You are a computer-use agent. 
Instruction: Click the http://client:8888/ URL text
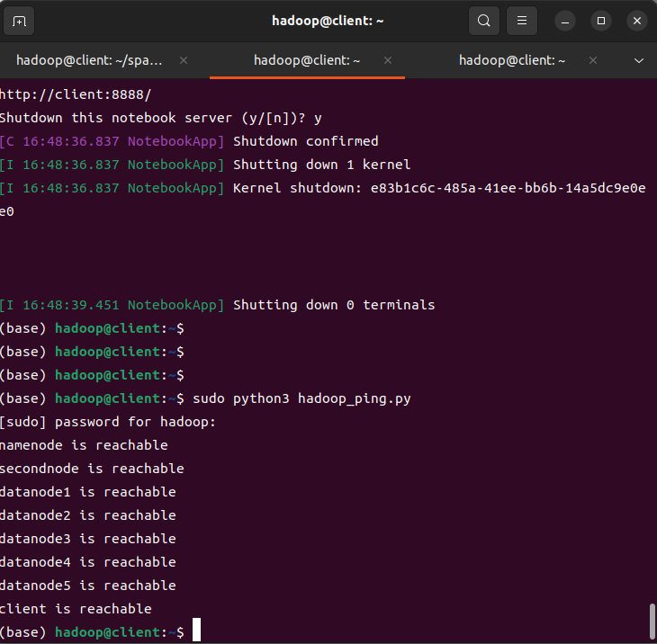pyautogui.click(x=76, y=94)
